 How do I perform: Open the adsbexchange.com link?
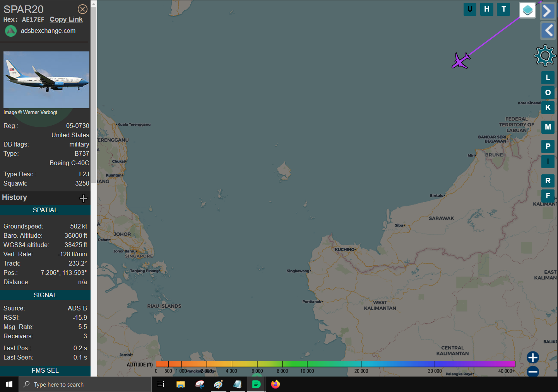point(48,31)
